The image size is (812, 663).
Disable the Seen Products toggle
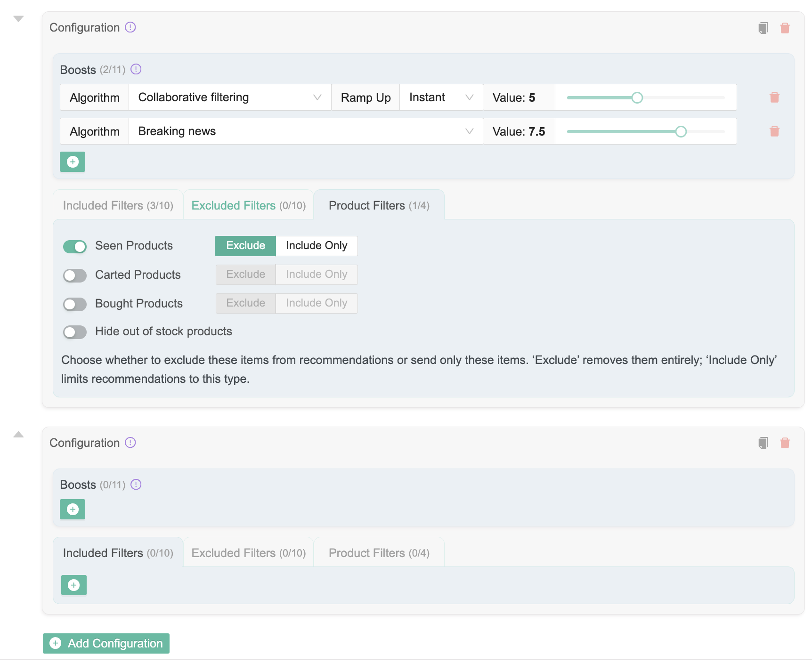click(75, 246)
